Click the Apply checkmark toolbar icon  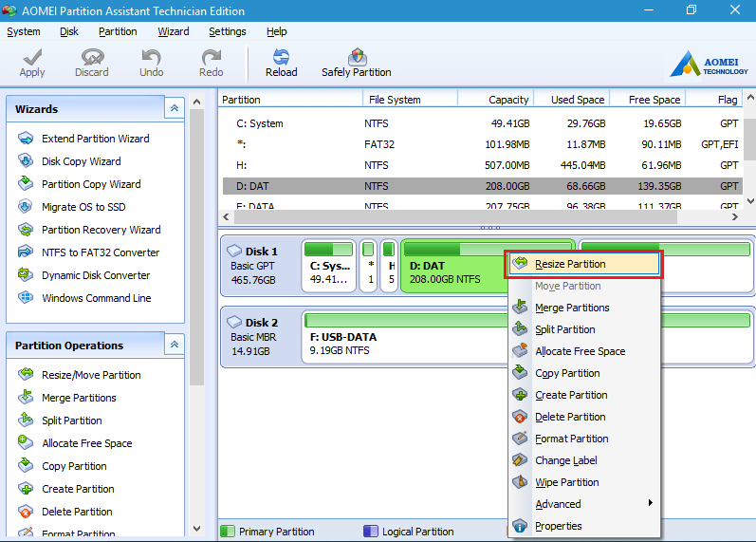pyautogui.click(x=32, y=57)
